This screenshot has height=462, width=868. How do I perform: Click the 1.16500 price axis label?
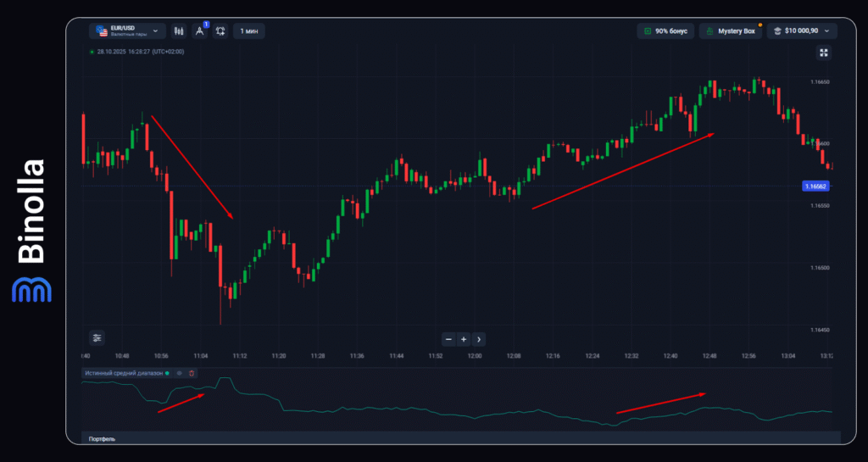820,267
